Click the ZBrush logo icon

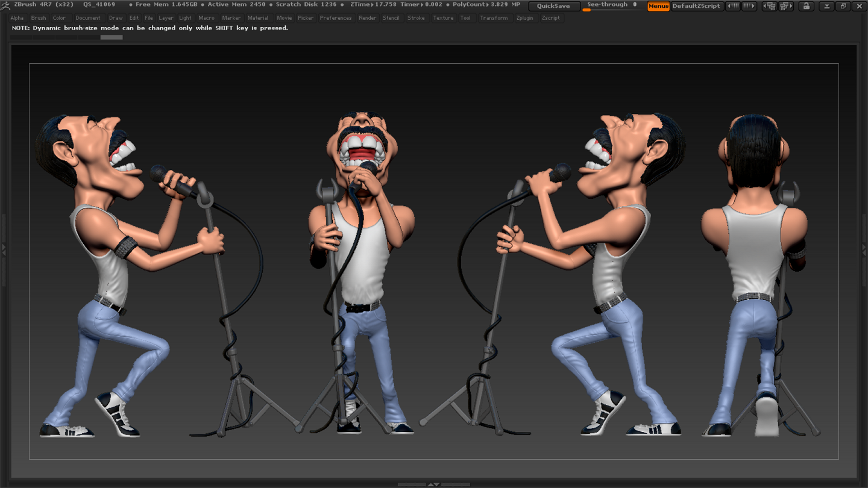click(x=6, y=5)
